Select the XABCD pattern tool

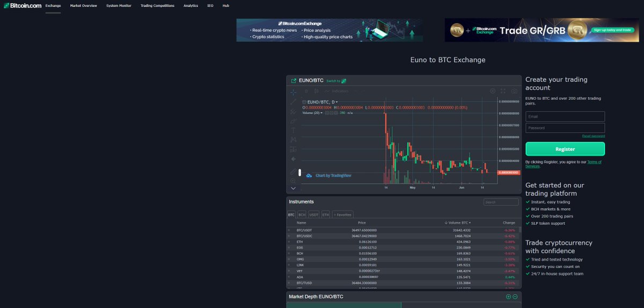[293, 140]
